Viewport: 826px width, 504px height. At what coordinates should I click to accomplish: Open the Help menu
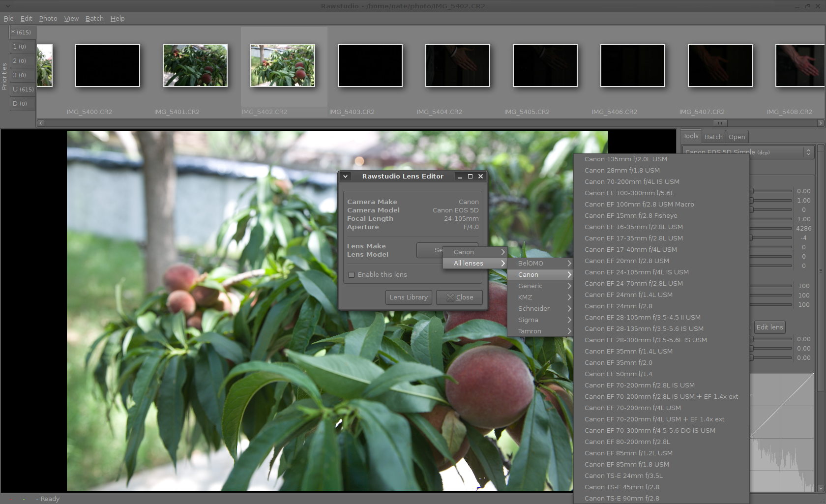tap(118, 18)
